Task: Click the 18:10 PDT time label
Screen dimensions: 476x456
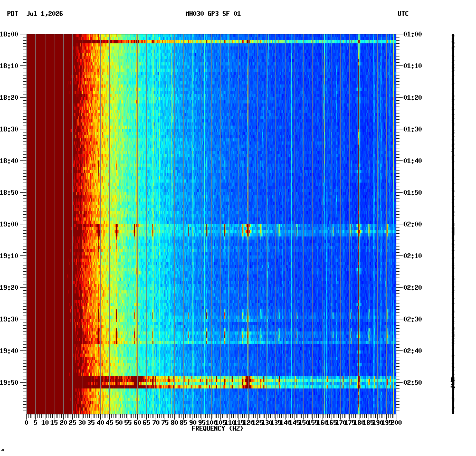Action: tap(9, 66)
